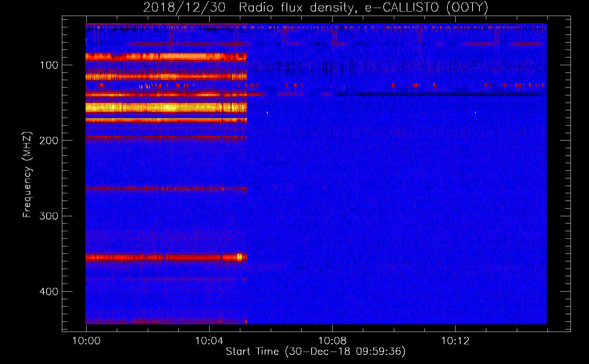Click the 400 frequency tick label

point(49,292)
